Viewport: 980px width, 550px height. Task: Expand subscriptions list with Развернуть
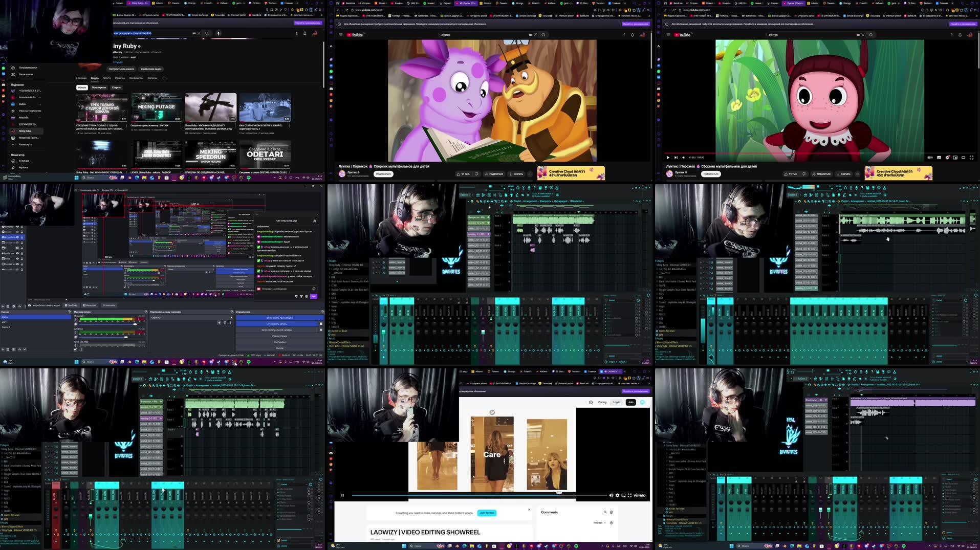25,144
